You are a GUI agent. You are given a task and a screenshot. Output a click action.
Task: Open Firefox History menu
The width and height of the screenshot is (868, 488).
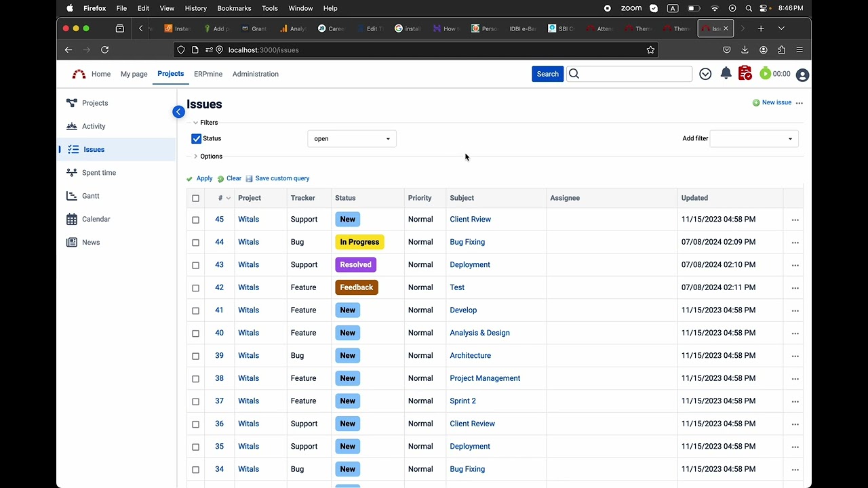[x=195, y=8]
